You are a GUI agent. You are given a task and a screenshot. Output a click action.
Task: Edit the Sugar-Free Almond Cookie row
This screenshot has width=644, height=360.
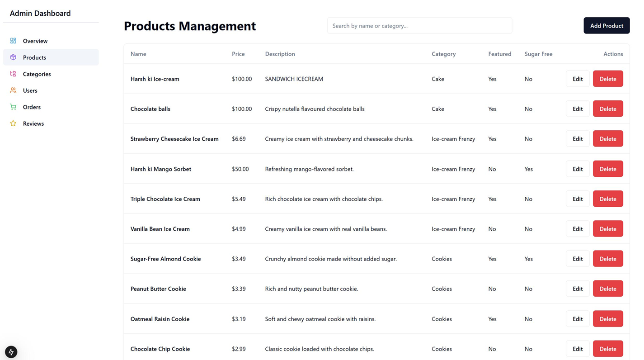(578, 259)
